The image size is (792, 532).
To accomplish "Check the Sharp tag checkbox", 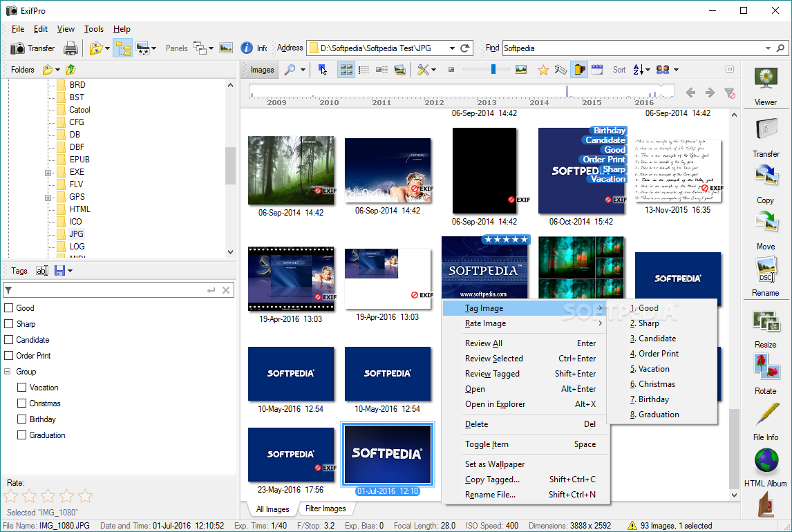I will (8, 323).
